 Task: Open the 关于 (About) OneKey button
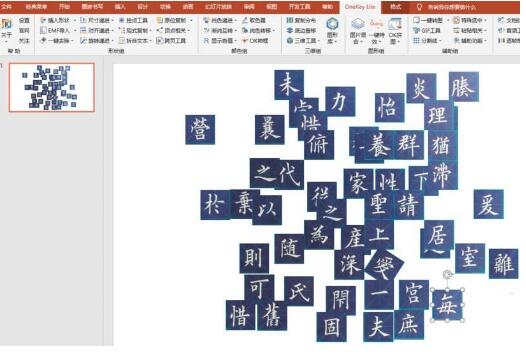(x=6, y=30)
